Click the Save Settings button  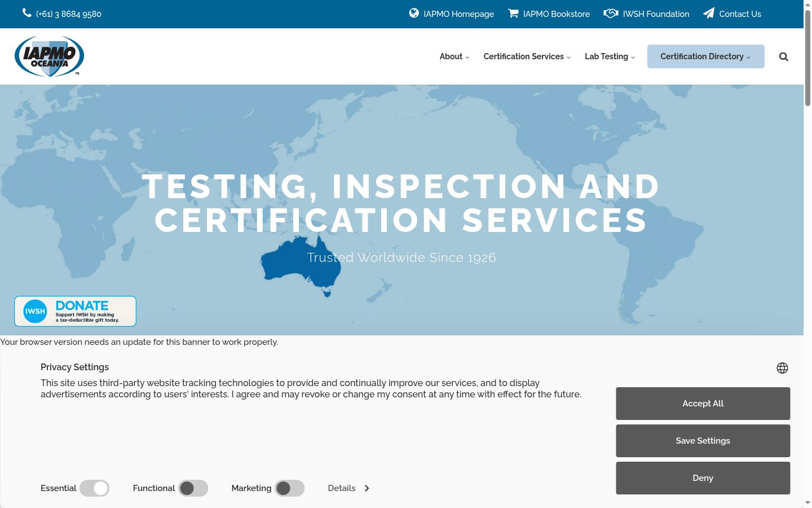703,441
